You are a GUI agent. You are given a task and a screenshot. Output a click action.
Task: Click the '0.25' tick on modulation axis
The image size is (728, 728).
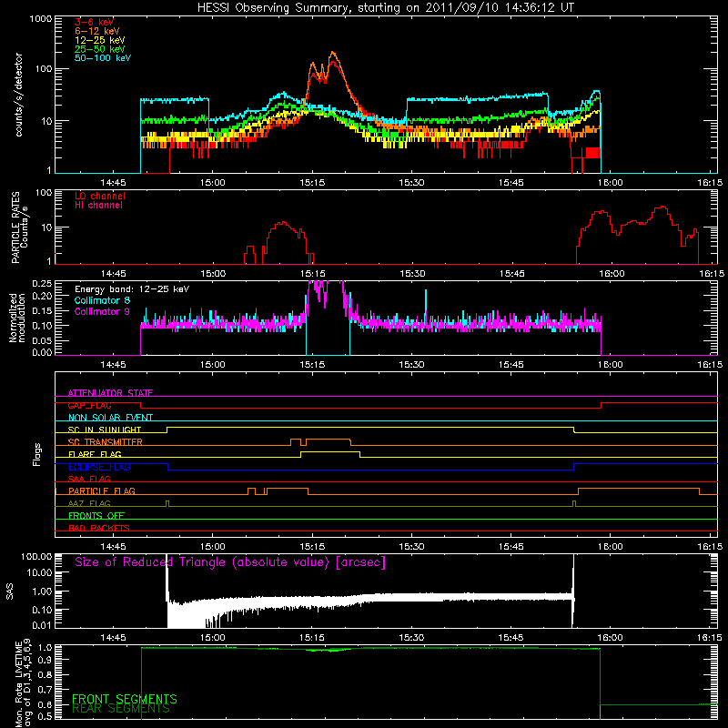[42, 283]
